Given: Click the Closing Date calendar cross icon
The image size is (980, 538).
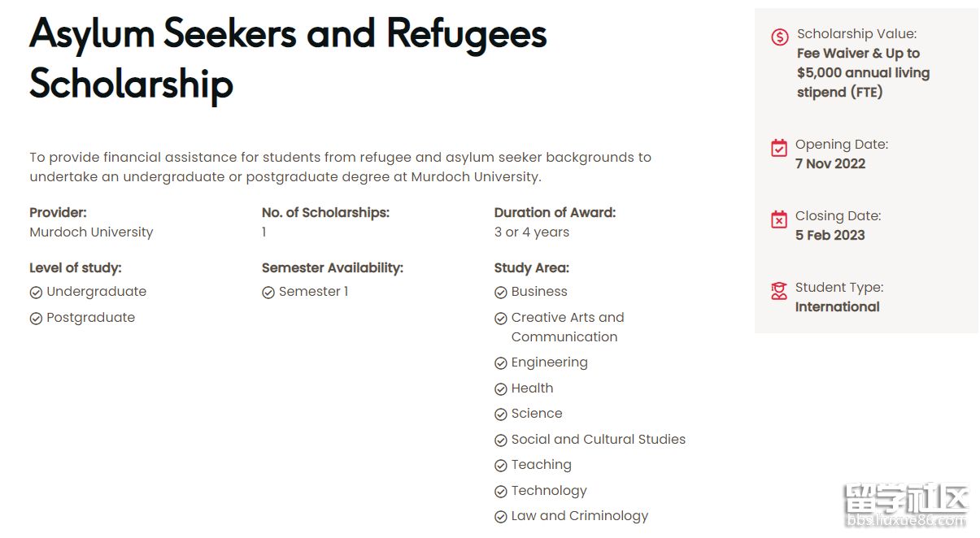Looking at the screenshot, I should click(x=779, y=219).
